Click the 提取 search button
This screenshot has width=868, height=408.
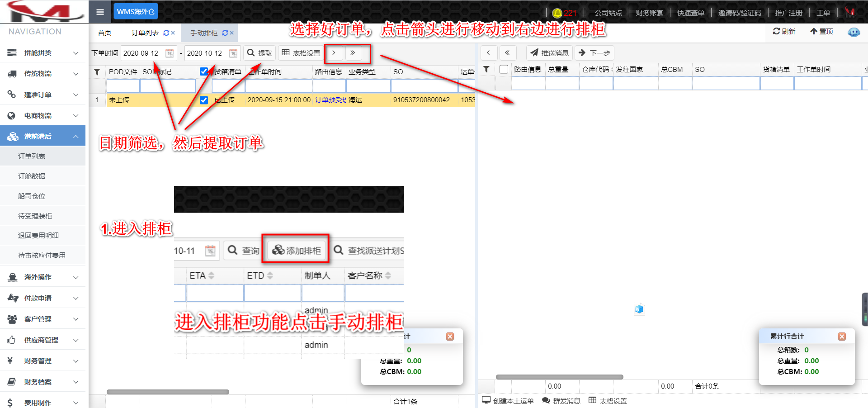click(259, 53)
